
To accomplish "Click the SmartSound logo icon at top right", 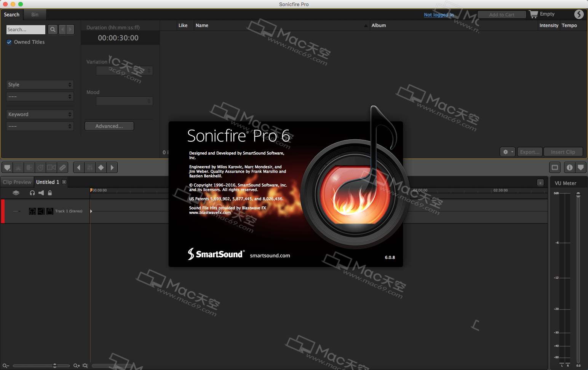I will pos(579,14).
